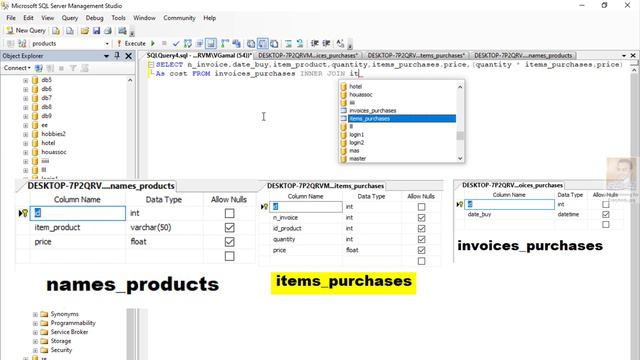
Task: Click the New Query toolbar button
Action: pos(26,31)
